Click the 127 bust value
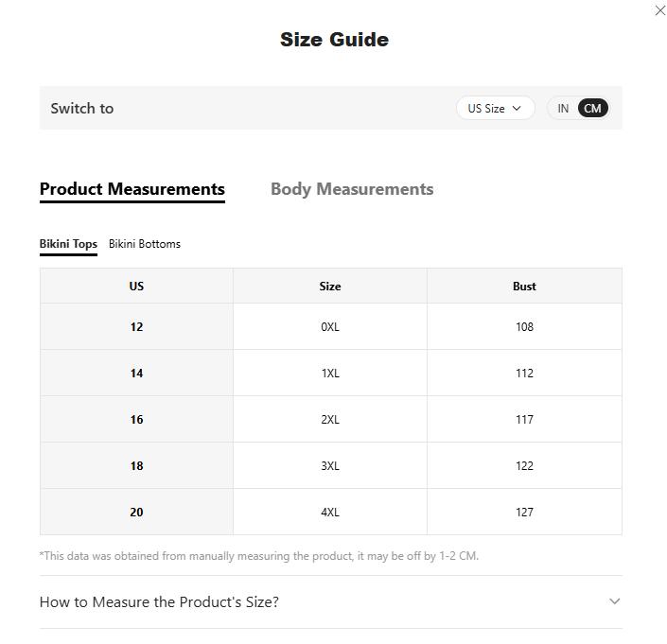 point(524,513)
